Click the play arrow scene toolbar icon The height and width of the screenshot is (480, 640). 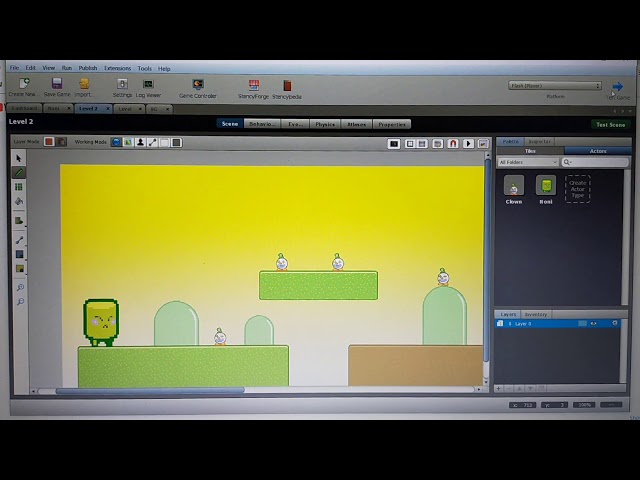click(468, 144)
